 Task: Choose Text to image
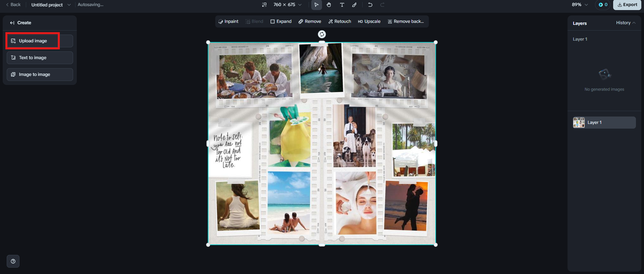point(40,57)
